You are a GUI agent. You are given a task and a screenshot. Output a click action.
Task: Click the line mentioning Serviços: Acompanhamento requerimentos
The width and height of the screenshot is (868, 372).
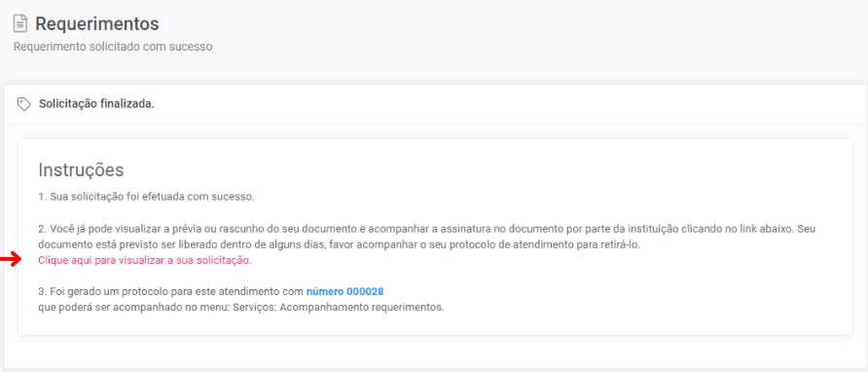click(x=241, y=308)
